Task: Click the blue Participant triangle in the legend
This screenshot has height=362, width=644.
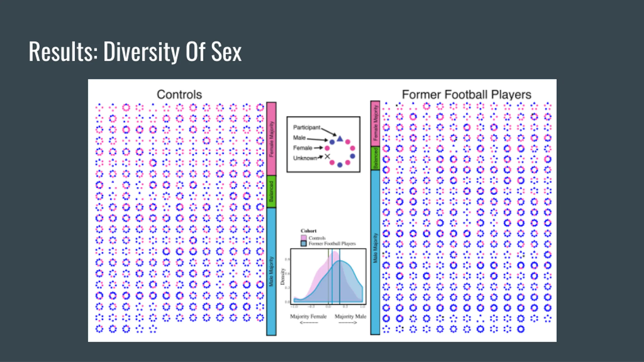Action: [340, 139]
